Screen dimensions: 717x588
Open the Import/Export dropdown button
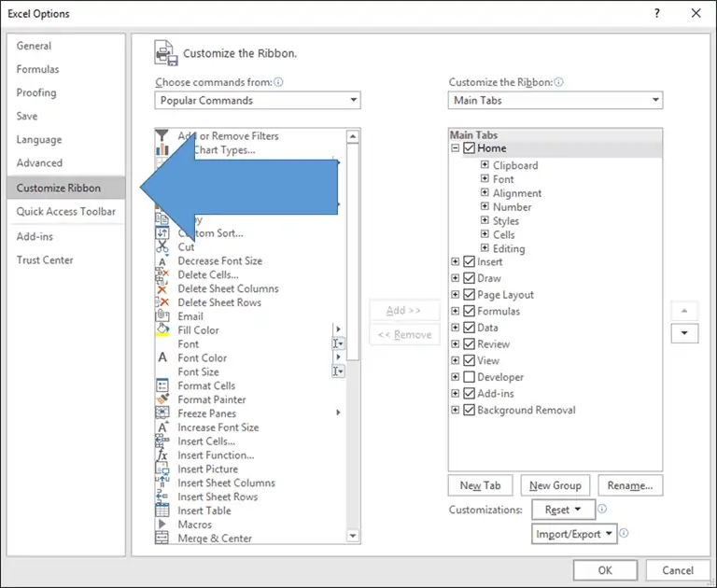point(574,534)
